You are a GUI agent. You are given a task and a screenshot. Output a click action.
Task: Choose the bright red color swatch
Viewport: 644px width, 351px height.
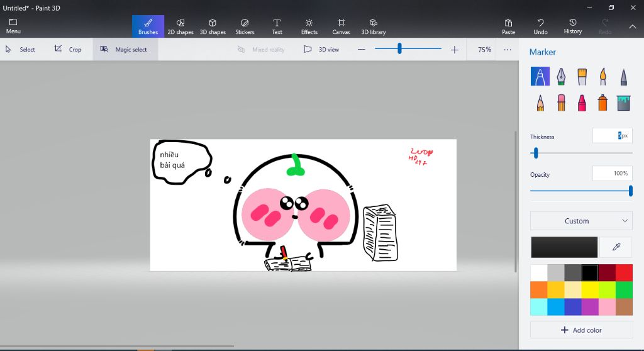624,272
